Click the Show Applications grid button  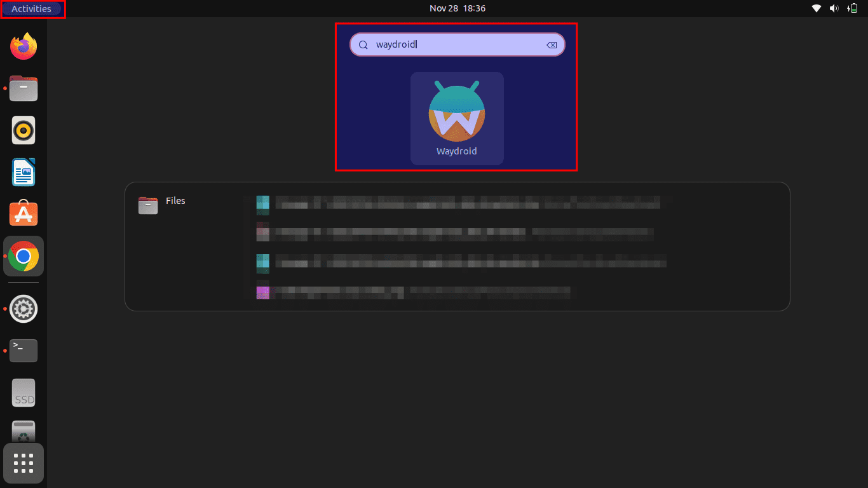tap(24, 463)
